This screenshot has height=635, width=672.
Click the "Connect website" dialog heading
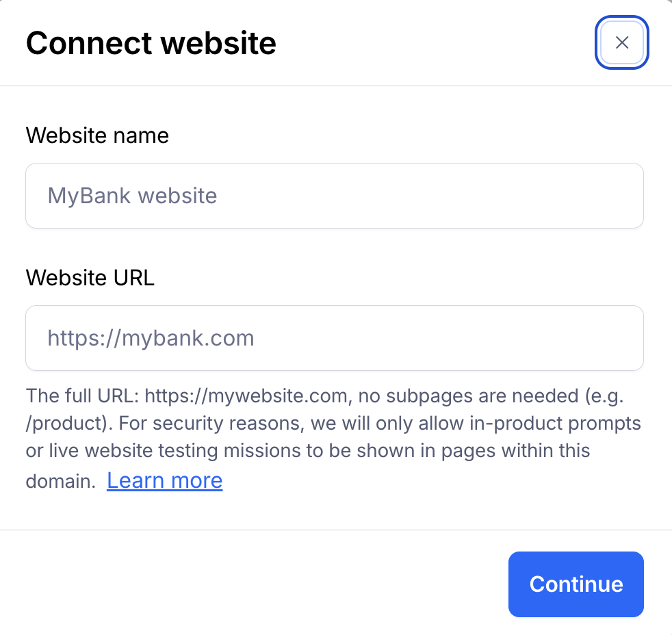[151, 43]
